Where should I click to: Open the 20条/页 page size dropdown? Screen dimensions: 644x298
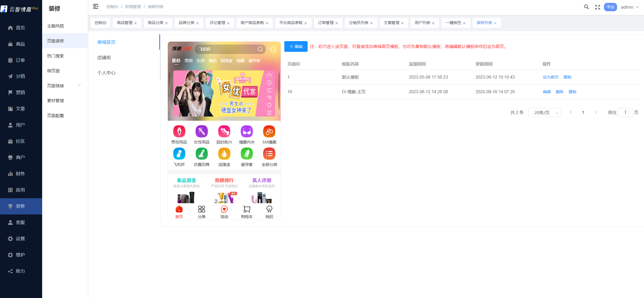coord(545,113)
